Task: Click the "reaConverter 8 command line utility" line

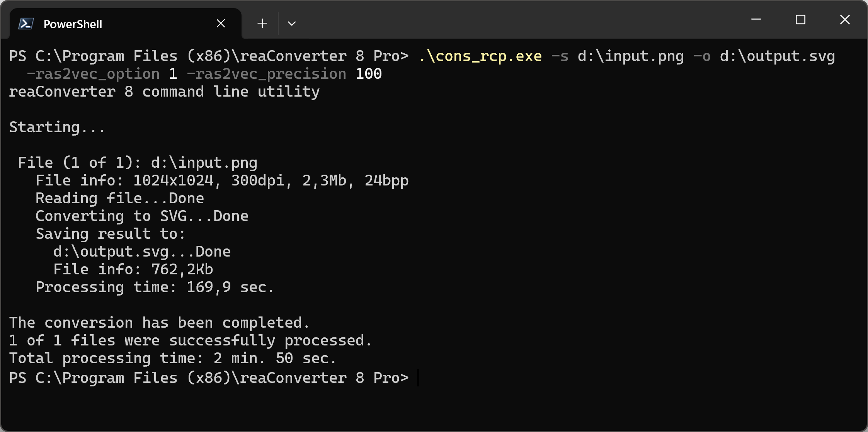Action: pyautogui.click(x=164, y=92)
